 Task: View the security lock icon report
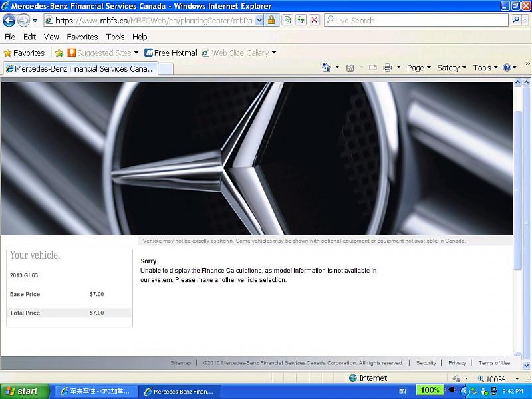pyautogui.click(x=271, y=21)
